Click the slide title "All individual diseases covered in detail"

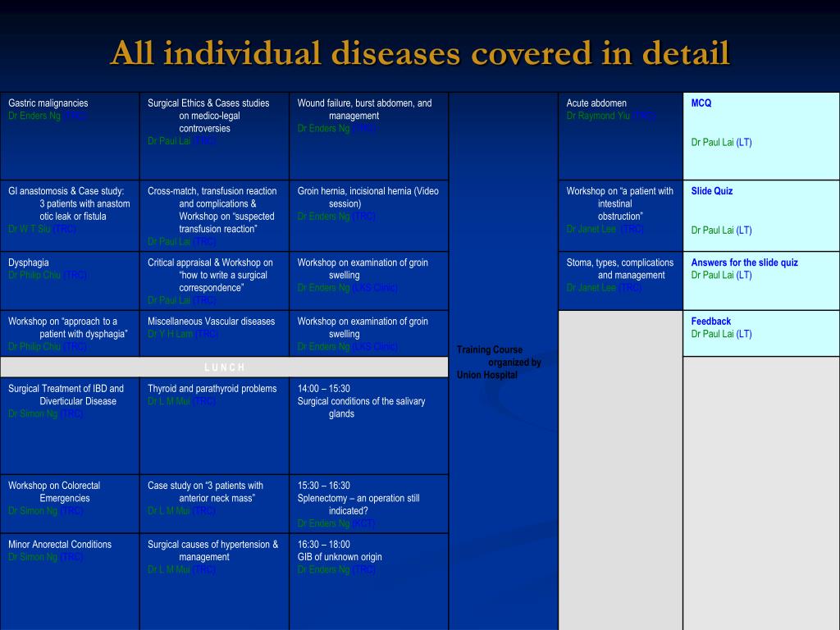coord(420,53)
